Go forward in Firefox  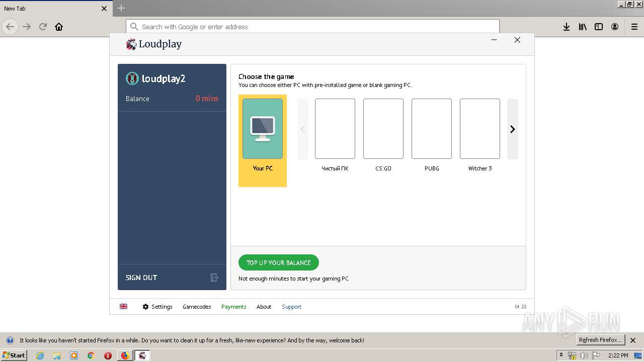(x=27, y=27)
